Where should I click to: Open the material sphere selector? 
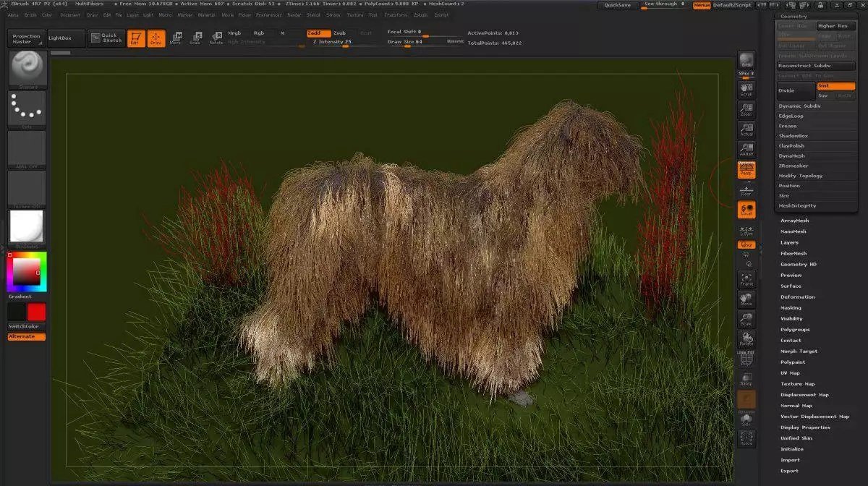coord(27,229)
